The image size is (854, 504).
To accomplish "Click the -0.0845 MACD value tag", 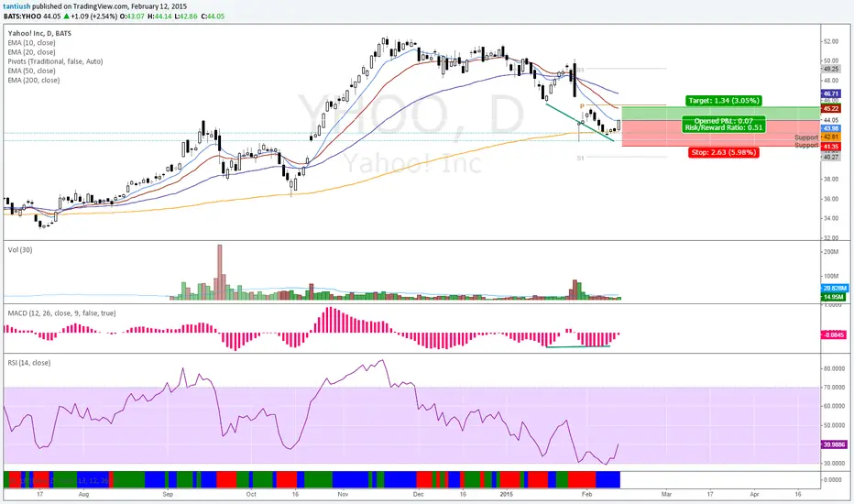I will pos(834,334).
